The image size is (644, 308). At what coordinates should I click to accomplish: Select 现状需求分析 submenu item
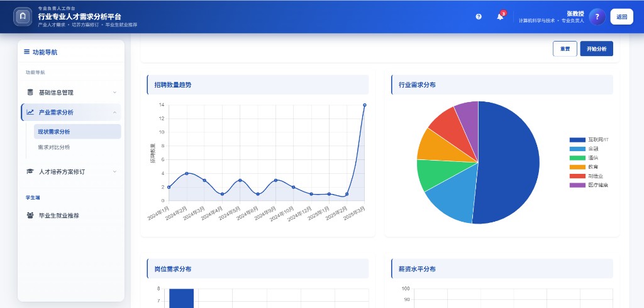[x=77, y=132]
